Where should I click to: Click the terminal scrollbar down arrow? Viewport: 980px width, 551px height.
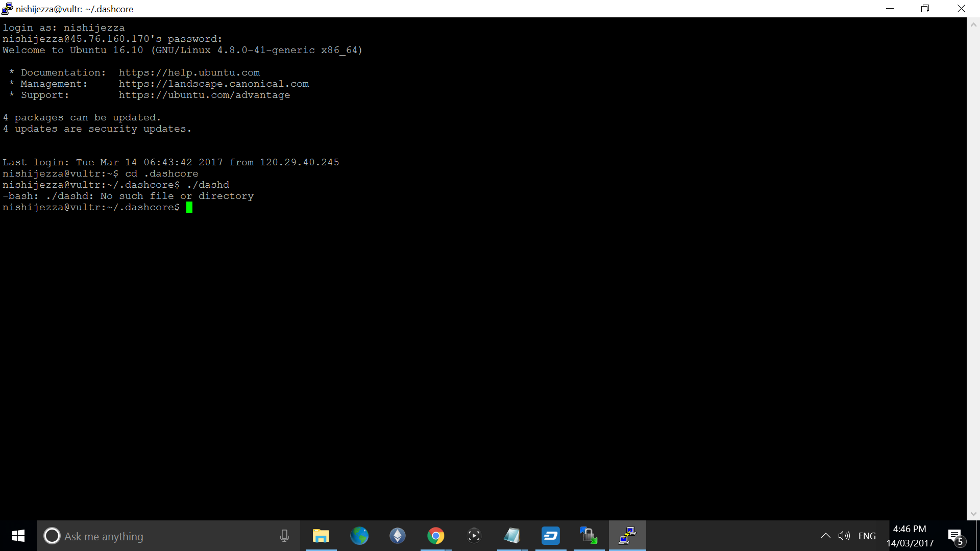pos(973,514)
